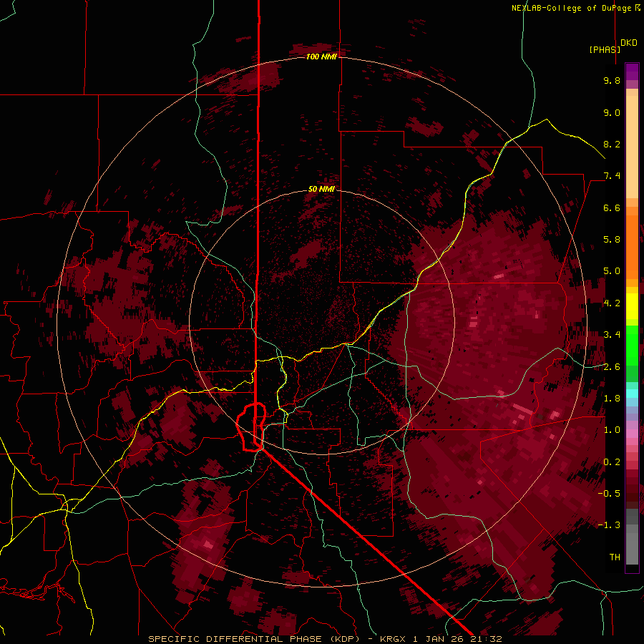Pick the cyan band of the color scale
Screen dimensions: 644x644
click(x=632, y=393)
